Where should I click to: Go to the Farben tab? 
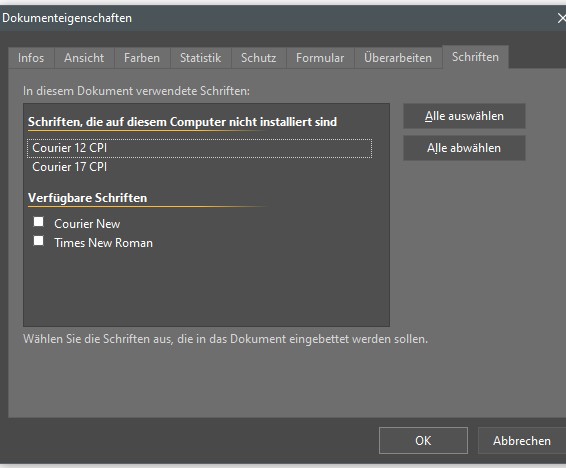[142, 58]
